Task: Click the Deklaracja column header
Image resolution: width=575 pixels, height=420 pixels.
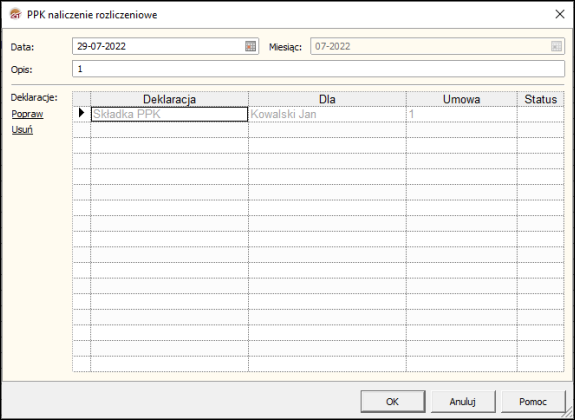Action: click(x=169, y=99)
